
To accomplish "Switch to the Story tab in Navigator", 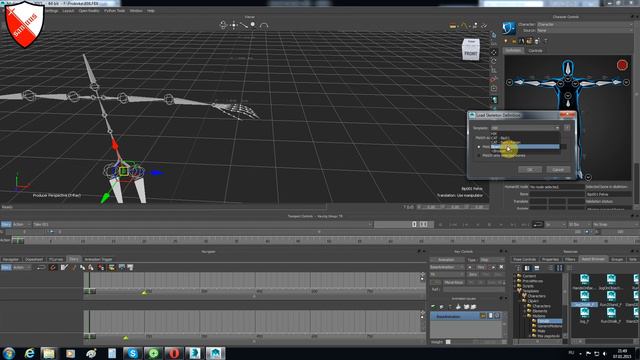I will point(73,259).
